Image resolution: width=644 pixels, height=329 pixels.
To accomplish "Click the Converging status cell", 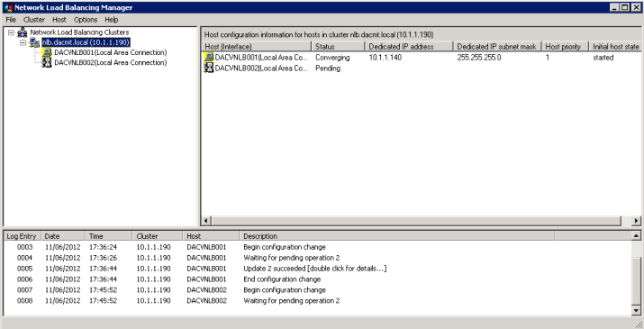I will 332,58.
